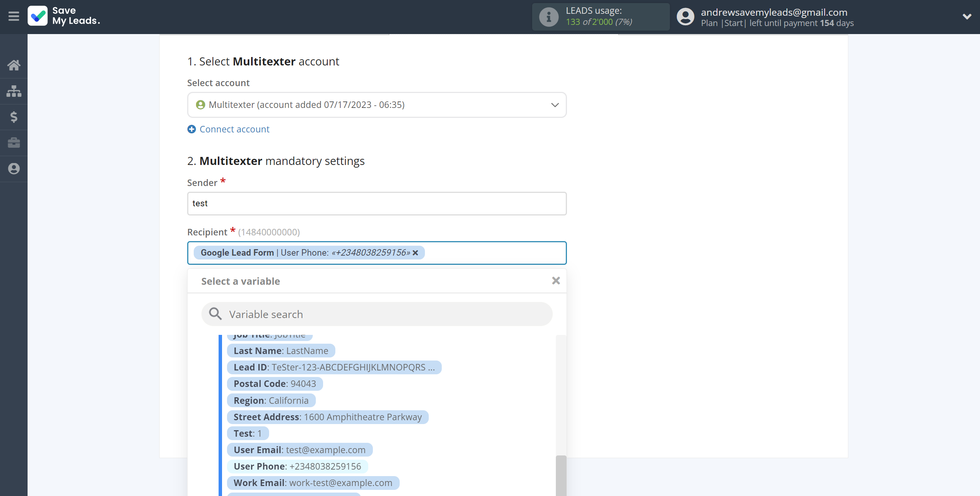Click the Sender input field
The width and height of the screenshot is (980, 496).
coord(376,202)
